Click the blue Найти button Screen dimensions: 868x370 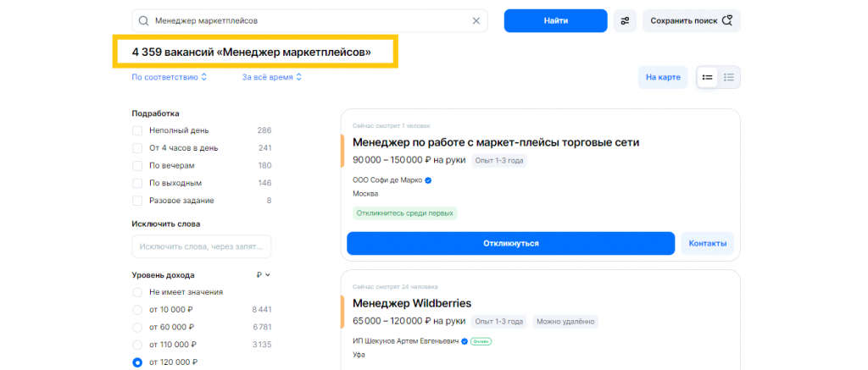coord(556,21)
